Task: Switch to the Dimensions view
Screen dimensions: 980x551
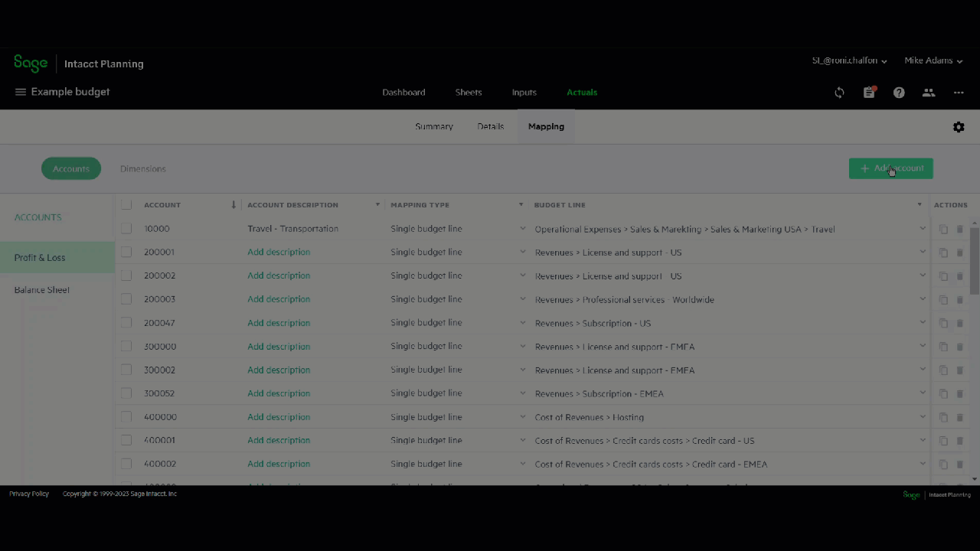Action: tap(143, 169)
